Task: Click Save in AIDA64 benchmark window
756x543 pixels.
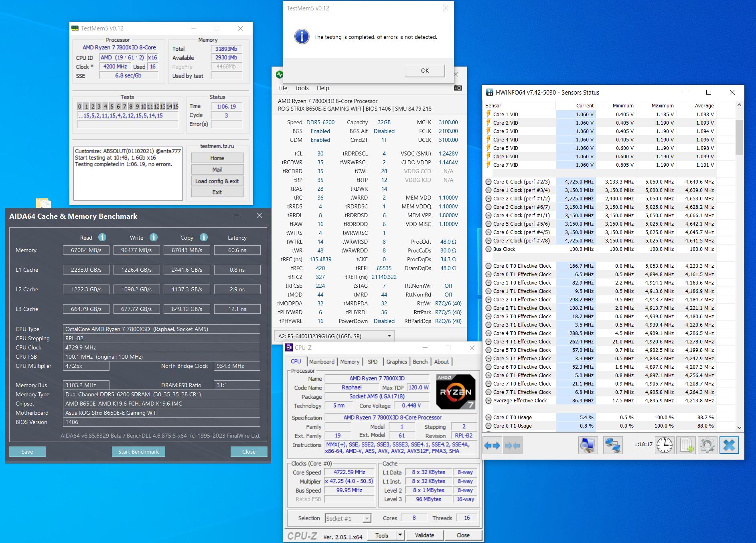Action: coord(27,452)
